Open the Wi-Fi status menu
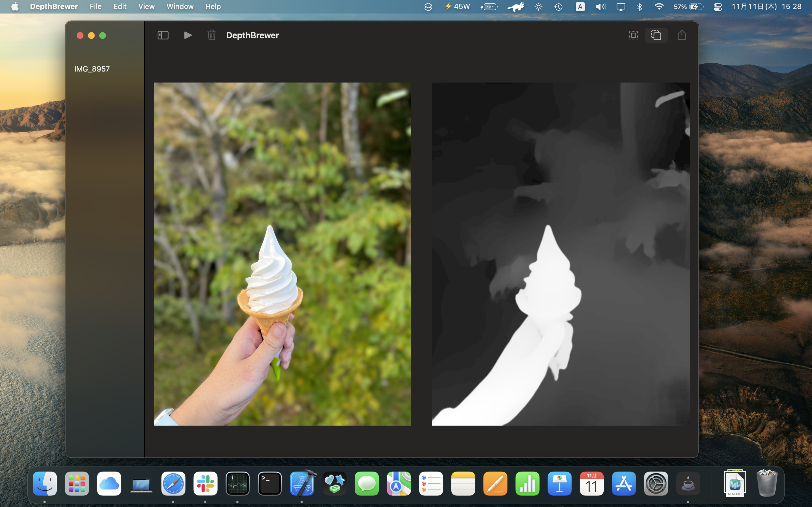Viewport: 812px width, 507px height. point(659,7)
